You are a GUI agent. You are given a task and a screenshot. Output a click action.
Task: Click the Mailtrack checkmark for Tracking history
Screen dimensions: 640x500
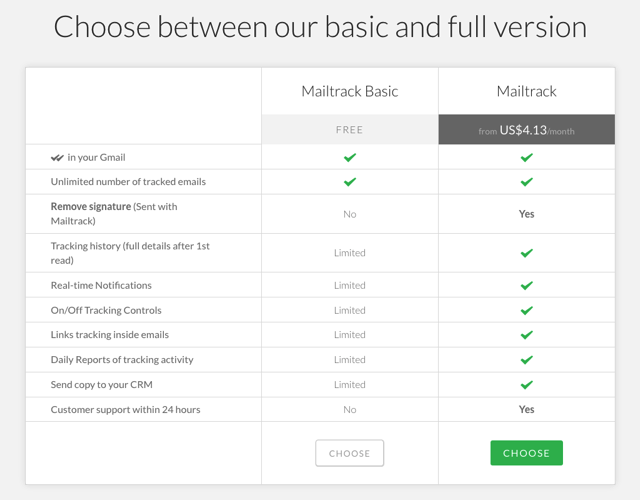coord(527,253)
